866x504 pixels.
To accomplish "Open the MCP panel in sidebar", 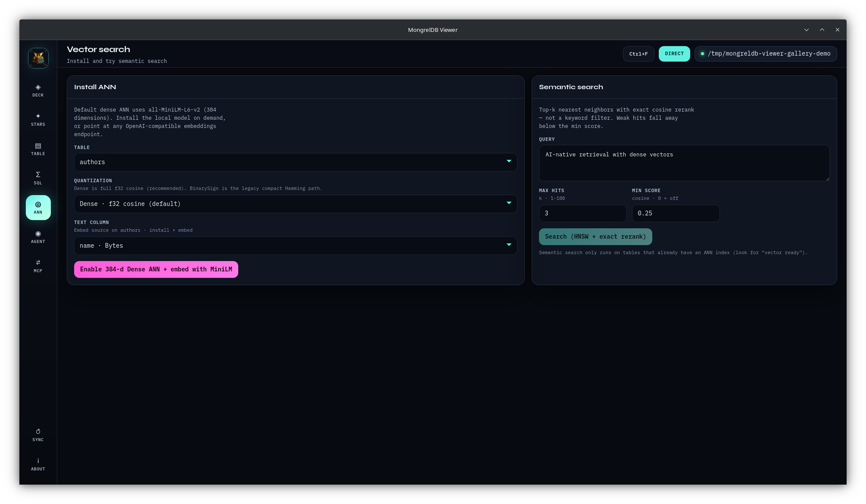I will (x=38, y=266).
